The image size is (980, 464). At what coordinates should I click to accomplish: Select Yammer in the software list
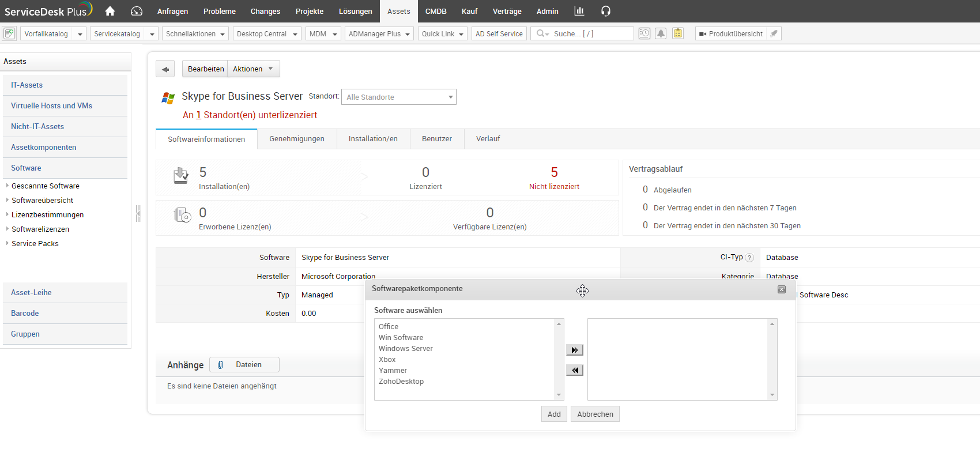tap(393, 371)
